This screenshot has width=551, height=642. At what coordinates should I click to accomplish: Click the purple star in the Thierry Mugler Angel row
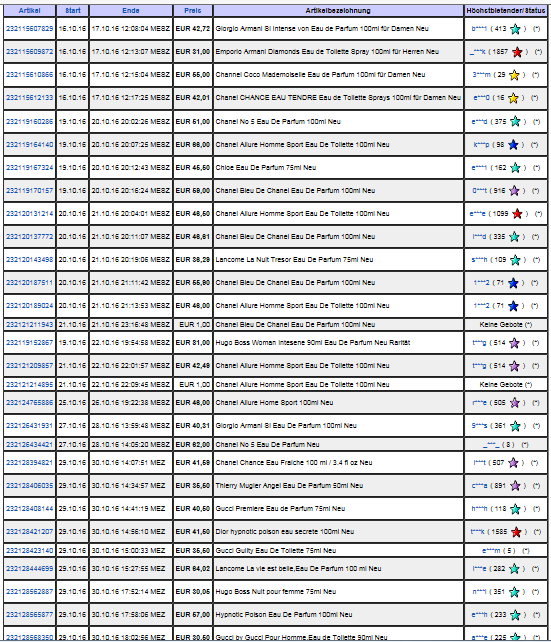coord(515,486)
